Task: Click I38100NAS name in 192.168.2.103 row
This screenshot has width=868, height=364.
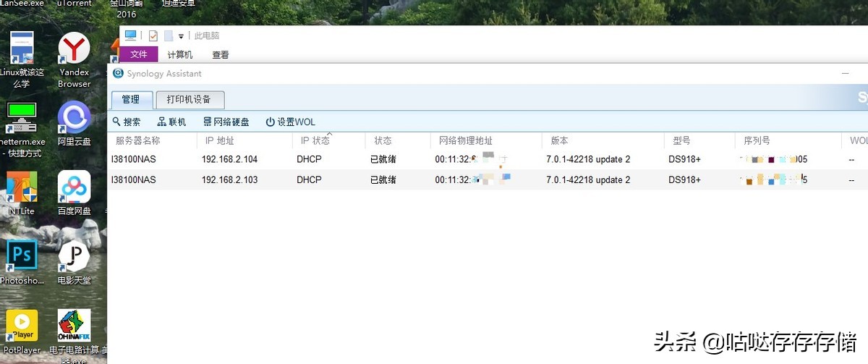Action: (x=133, y=179)
